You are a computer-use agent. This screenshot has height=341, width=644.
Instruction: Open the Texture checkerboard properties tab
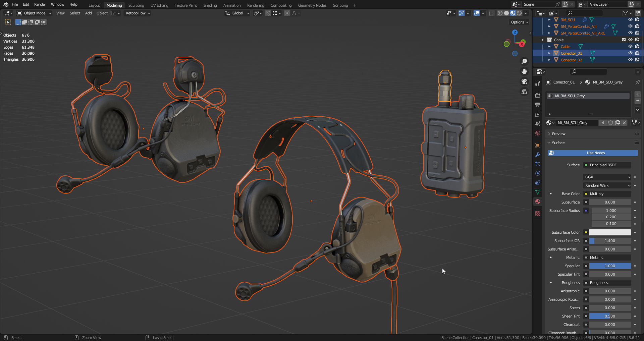(x=538, y=214)
